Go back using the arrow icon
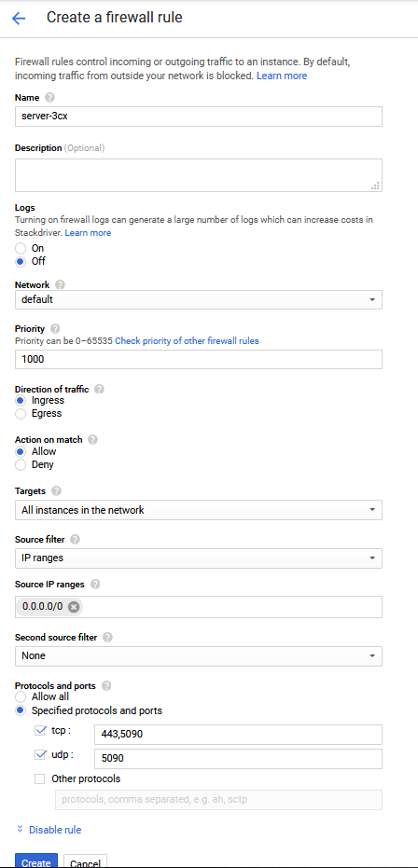Viewport: 418px width, 868px height. pyautogui.click(x=19, y=19)
